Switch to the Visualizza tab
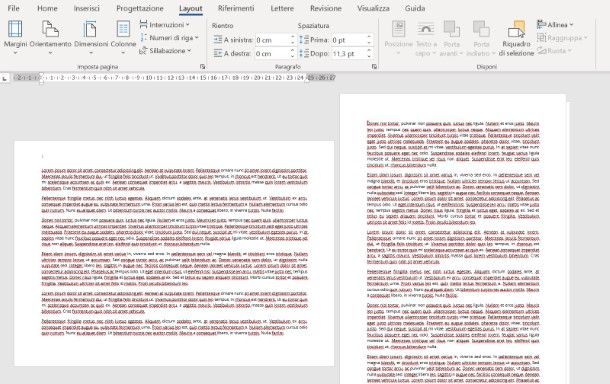The width and height of the screenshot is (610, 384). click(x=373, y=8)
